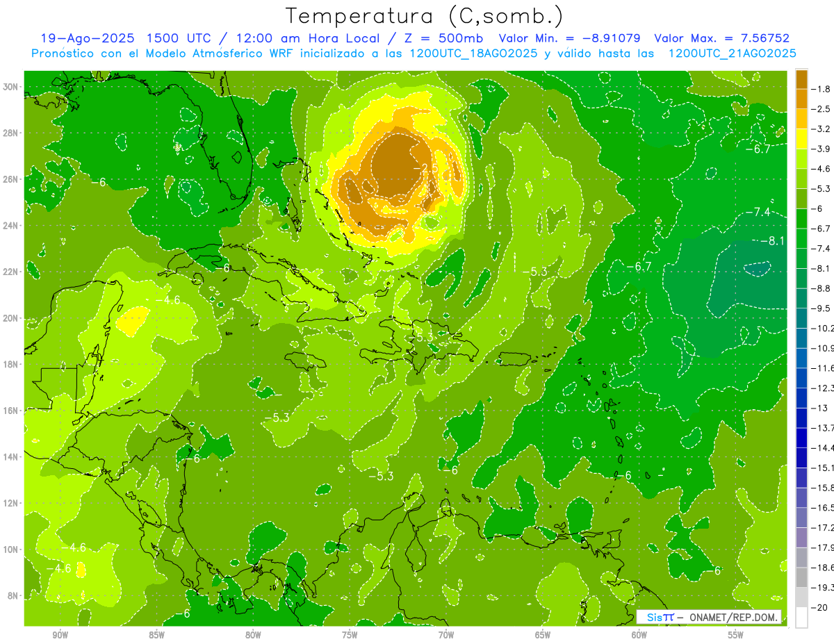The image size is (834, 644).
Task: Click the "65W" longitude label
Action: tap(543, 635)
